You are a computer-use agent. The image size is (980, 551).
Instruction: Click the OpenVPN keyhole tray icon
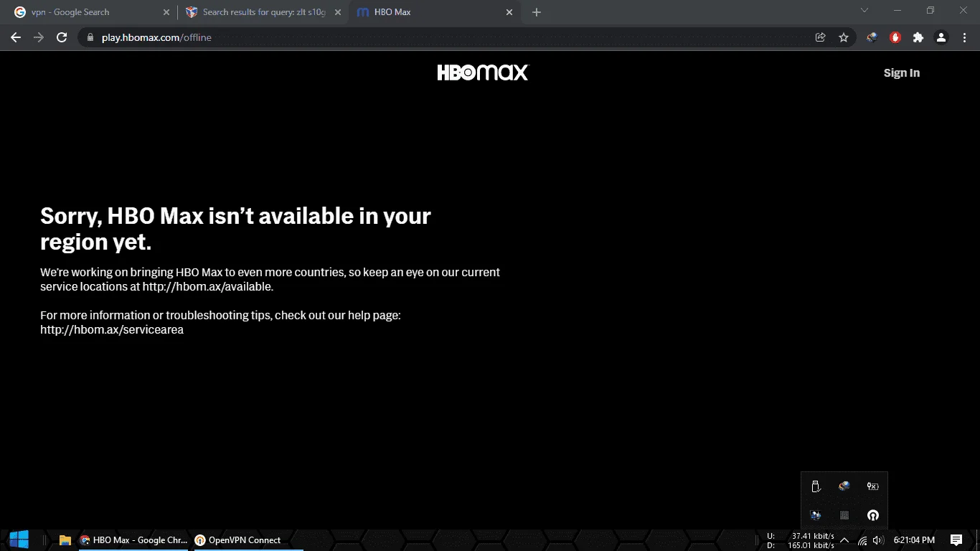(872, 515)
